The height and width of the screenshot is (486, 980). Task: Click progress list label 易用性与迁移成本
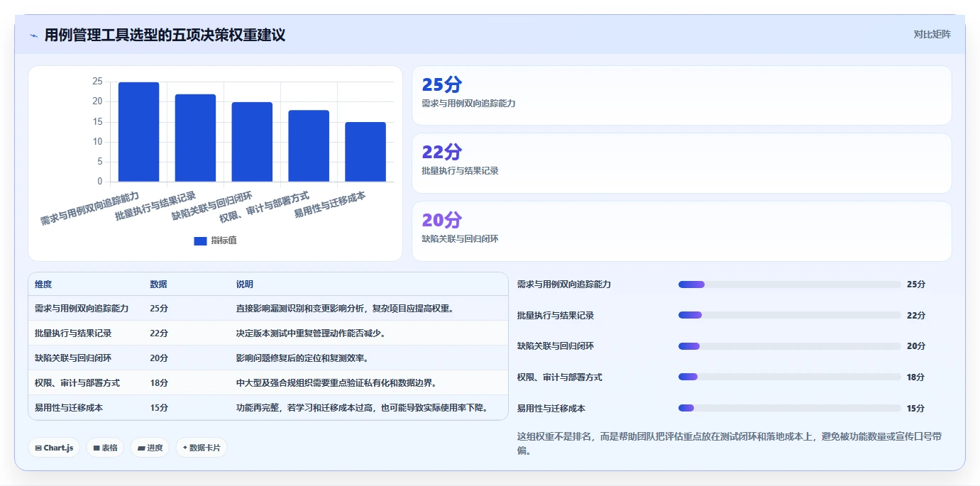tap(551, 409)
